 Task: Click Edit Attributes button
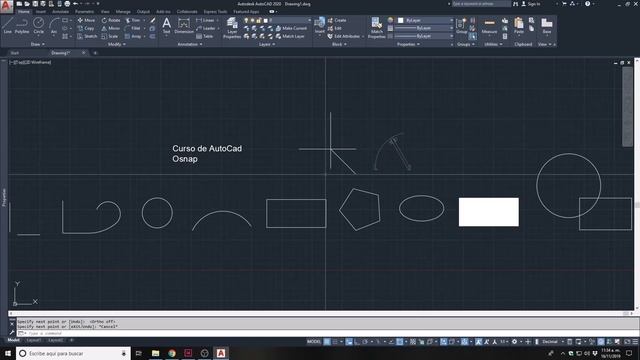click(x=344, y=36)
